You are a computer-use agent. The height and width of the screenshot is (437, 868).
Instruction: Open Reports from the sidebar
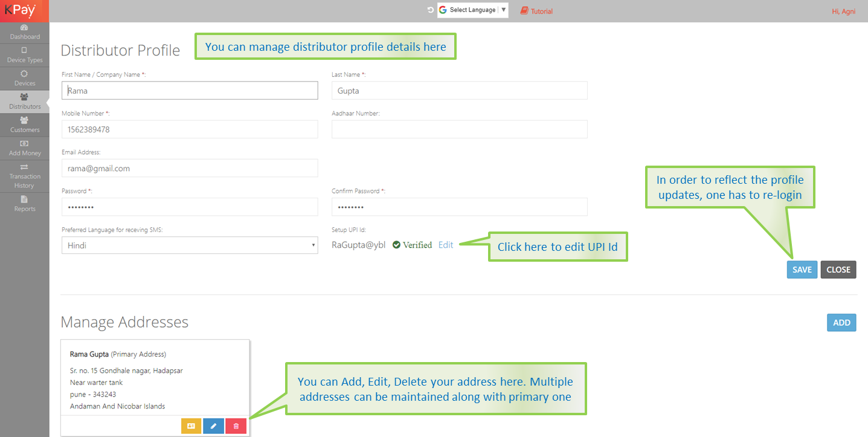click(24, 204)
